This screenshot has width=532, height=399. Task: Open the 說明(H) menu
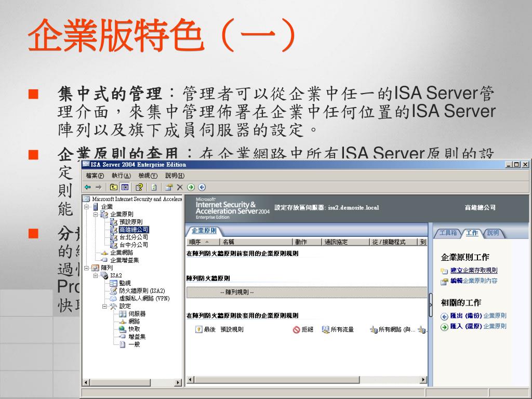175,176
